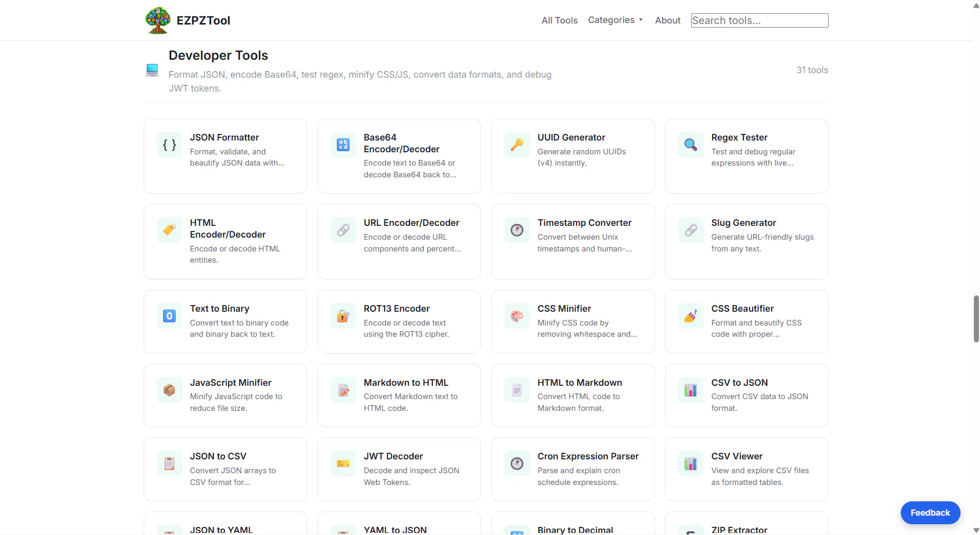The height and width of the screenshot is (535, 980).
Task: Click 'Generate URL-friendly slugs from any text.' text
Action: coord(762,243)
